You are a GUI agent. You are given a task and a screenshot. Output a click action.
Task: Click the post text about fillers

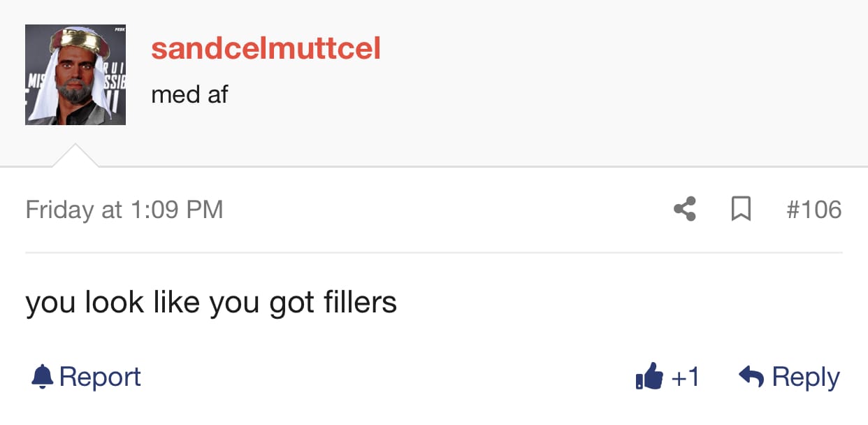[x=211, y=303]
